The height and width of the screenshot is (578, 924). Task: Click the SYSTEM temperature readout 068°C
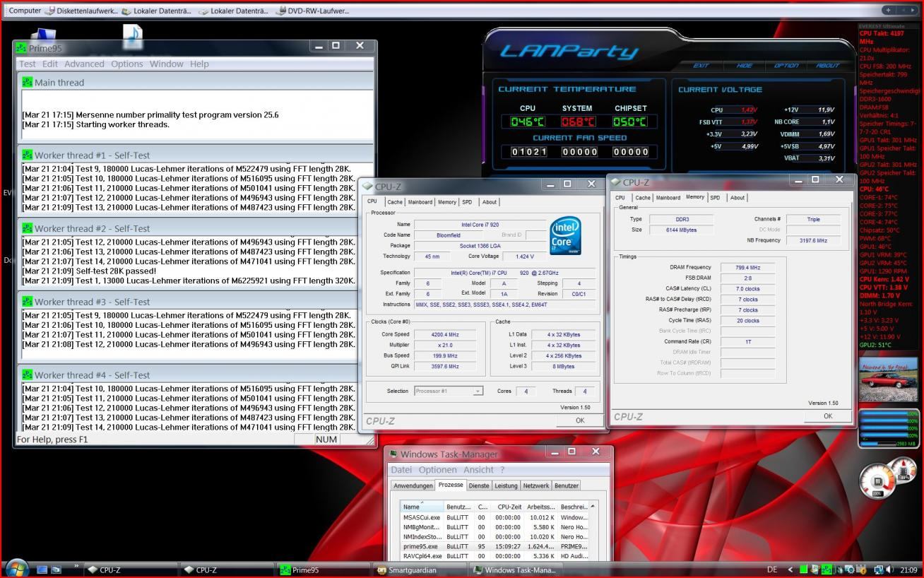[578, 122]
